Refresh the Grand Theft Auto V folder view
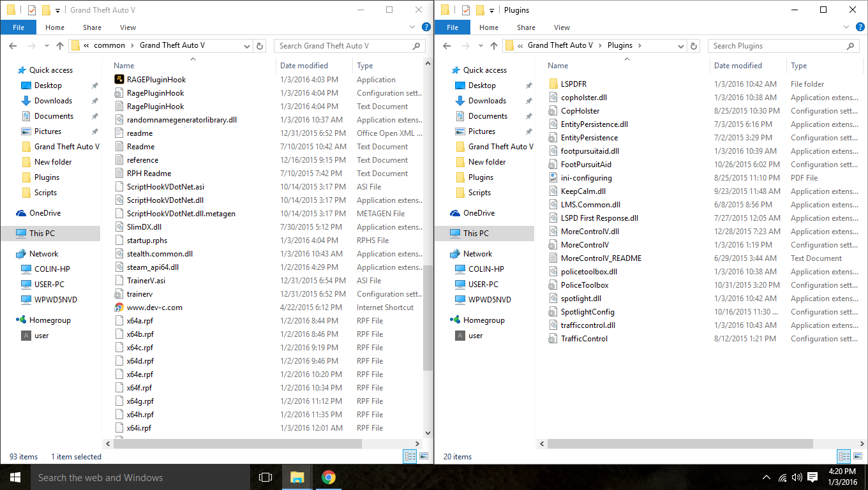This screenshot has width=868, height=490. click(x=260, y=46)
